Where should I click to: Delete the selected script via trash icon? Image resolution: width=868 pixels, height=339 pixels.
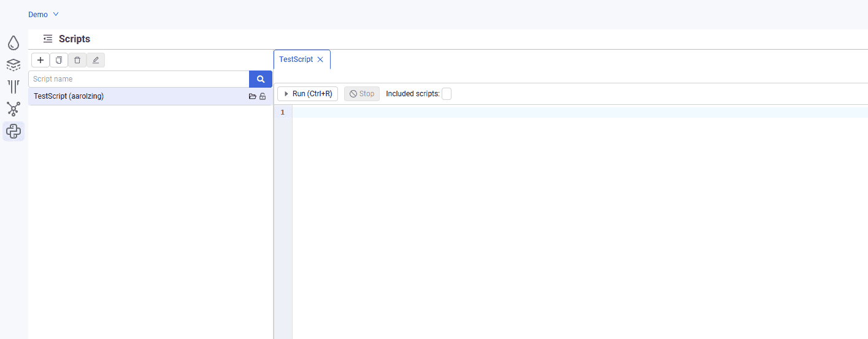tap(77, 60)
